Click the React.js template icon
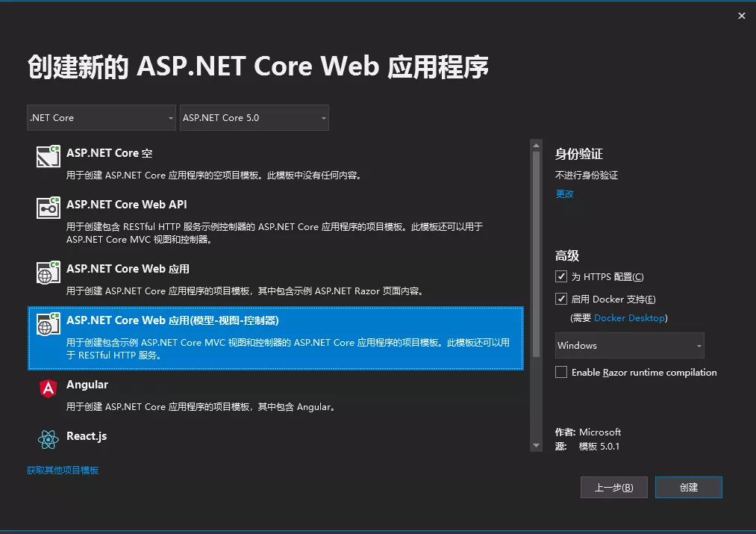This screenshot has width=756, height=534. tap(47, 440)
